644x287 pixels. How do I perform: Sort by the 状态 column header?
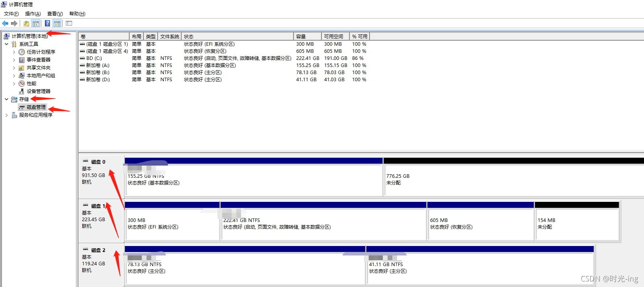click(238, 36)
